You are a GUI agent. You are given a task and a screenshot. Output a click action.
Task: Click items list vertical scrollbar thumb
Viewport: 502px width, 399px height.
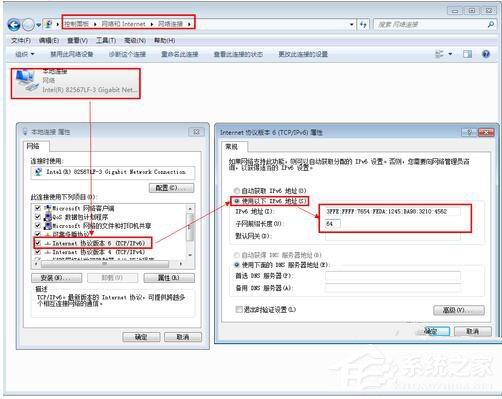click(190, 227)
